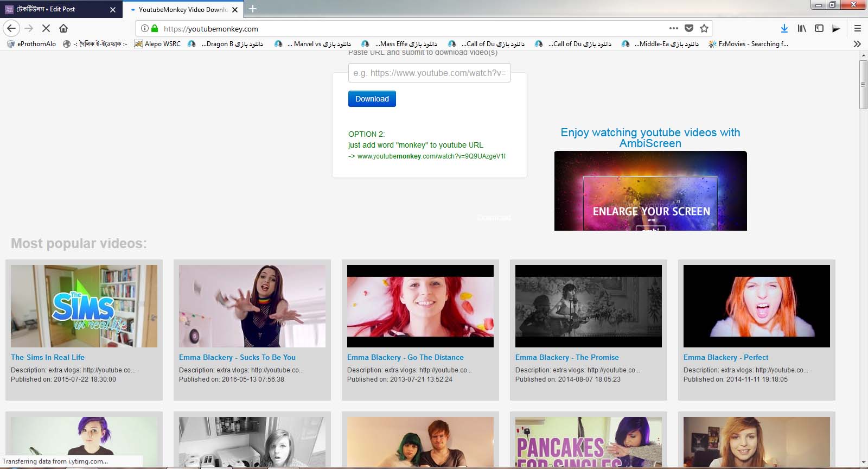The image size is (868, 469).
Task: Click the browser Back arrow button
Action: [x=11, y=28]
